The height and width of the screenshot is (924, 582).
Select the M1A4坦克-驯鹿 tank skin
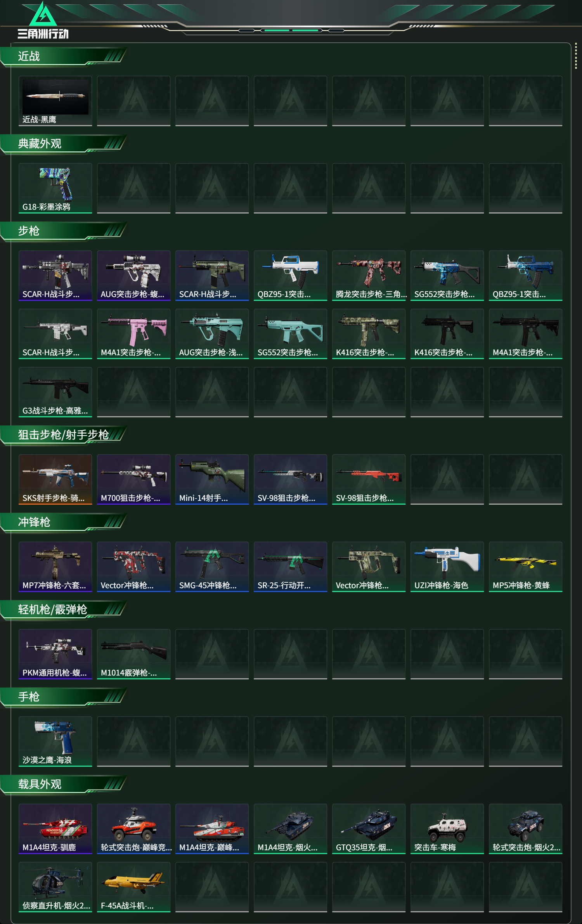click(x=55, y=829)
